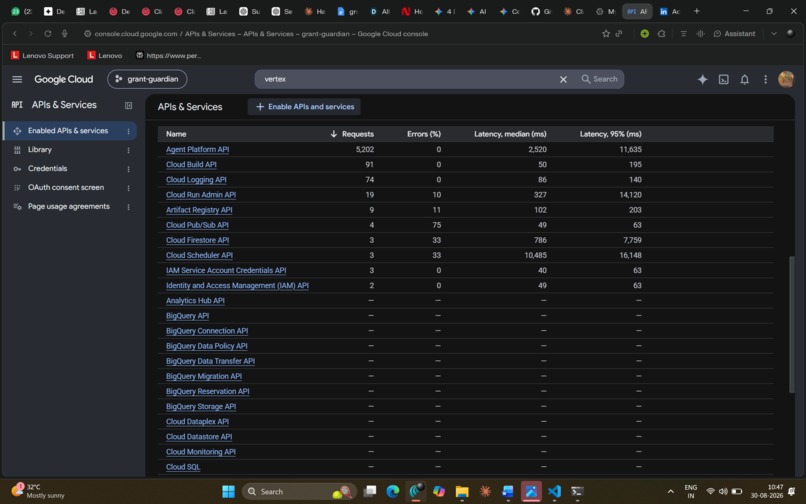The image size is (806, 504).
Task: Open Library in the sidebar
Action: pyautogui.click(x=40, y=150)
